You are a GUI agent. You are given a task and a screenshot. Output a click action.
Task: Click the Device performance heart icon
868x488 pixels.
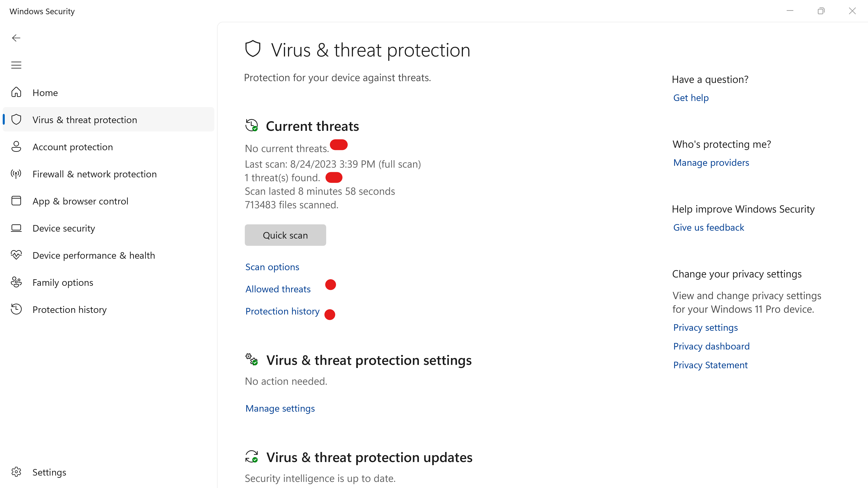tap(16, 255)
